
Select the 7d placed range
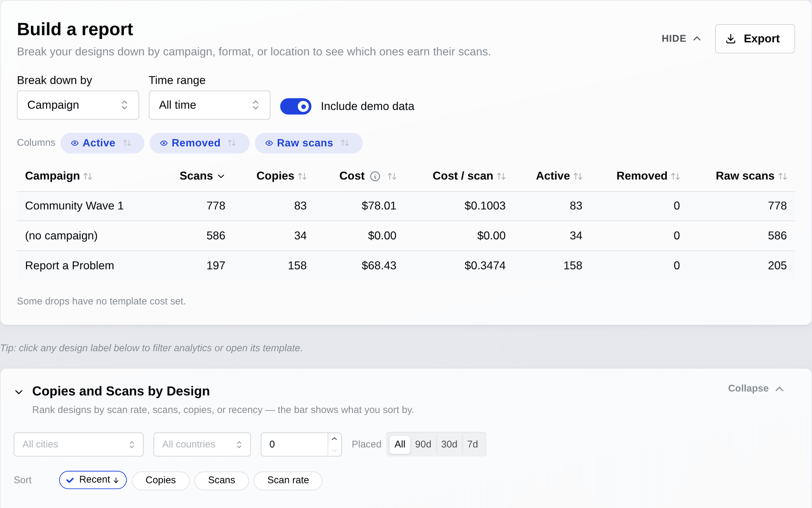[473, 444]
